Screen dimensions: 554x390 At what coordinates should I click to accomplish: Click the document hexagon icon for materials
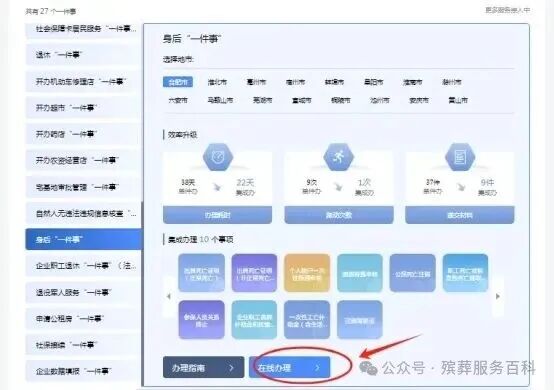click(x=459, y=156)
